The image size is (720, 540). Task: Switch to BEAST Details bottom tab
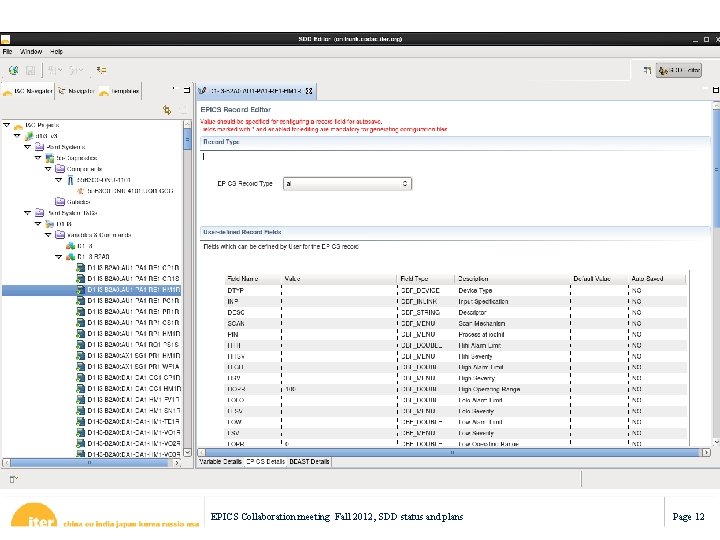(x=309, y=461)
